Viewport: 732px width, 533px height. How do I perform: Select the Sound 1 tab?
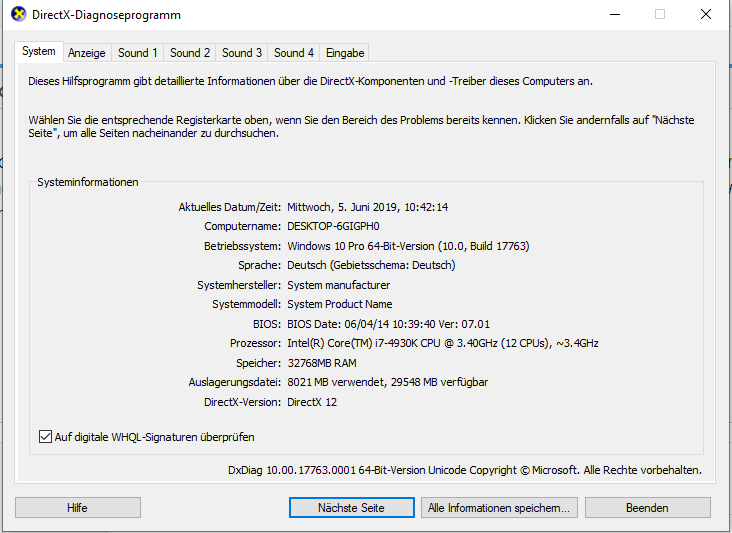138,53
